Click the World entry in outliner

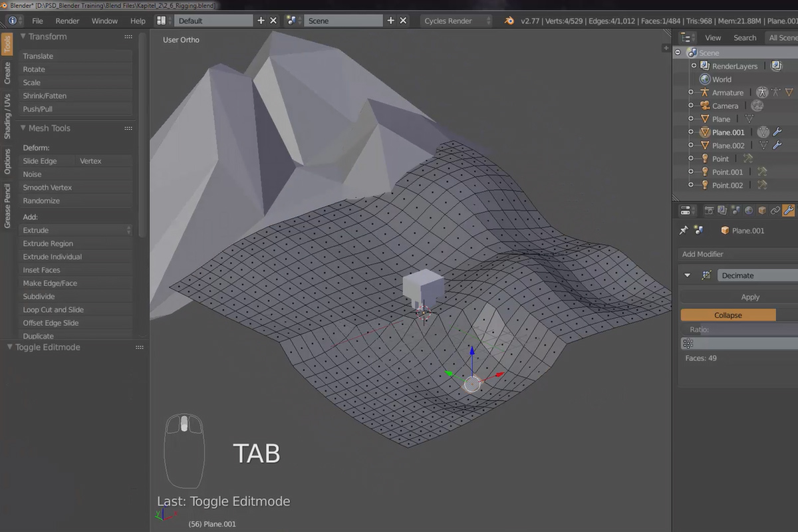coord(722,79)
